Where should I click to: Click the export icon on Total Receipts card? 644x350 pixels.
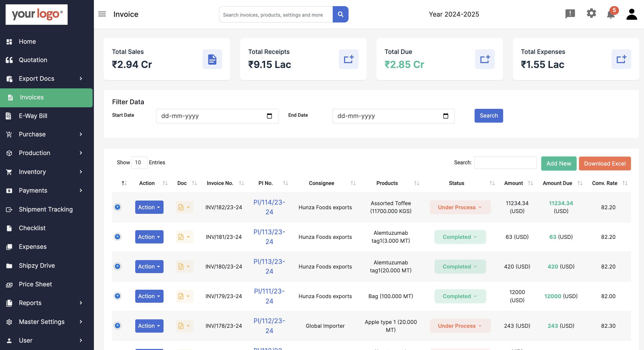349,59
